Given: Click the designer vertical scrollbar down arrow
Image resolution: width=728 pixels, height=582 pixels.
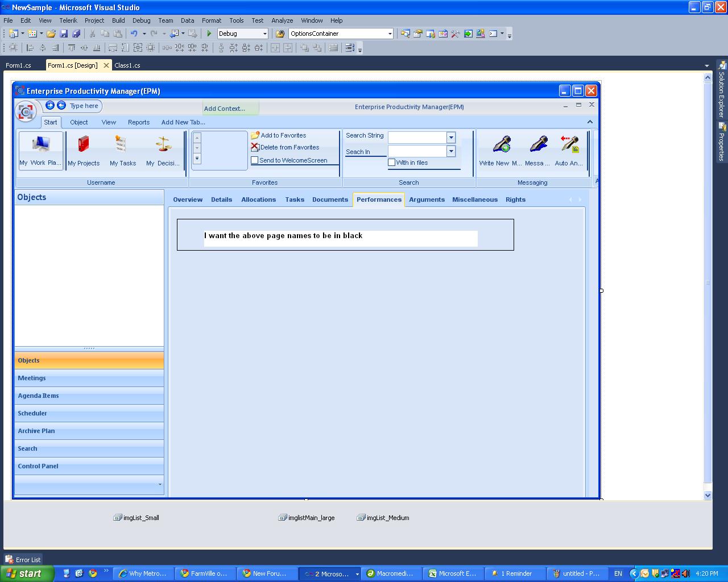Looking at the screenshot, I should pyautogui.click(x=708, y=495).
